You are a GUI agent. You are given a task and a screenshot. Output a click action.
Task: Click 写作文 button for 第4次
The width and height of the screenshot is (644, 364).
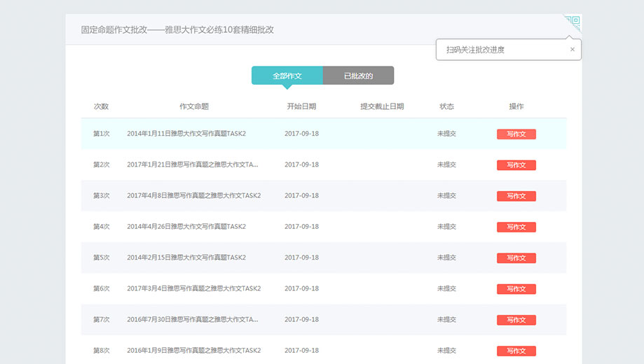coord(516,227)
